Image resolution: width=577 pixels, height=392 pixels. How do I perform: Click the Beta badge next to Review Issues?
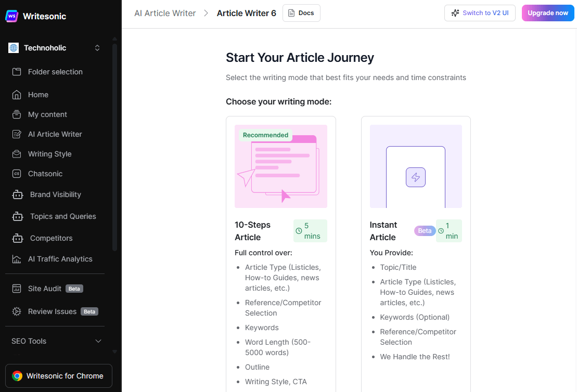click(89, 311)
